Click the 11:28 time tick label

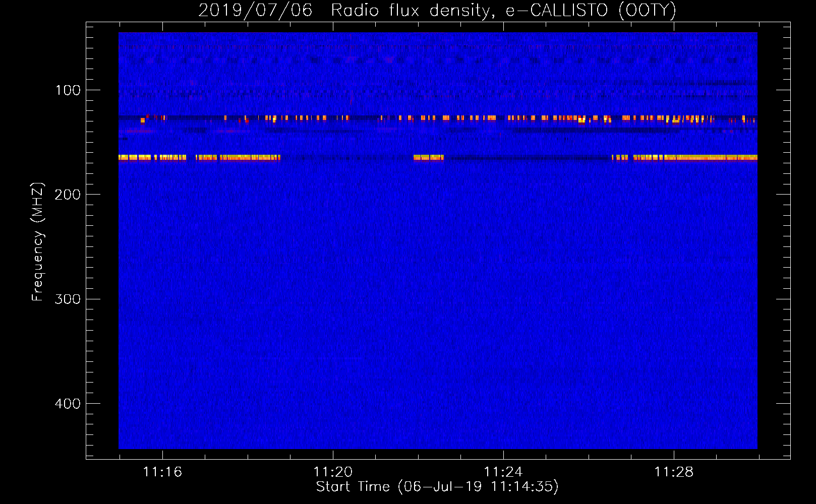[674, 472]
